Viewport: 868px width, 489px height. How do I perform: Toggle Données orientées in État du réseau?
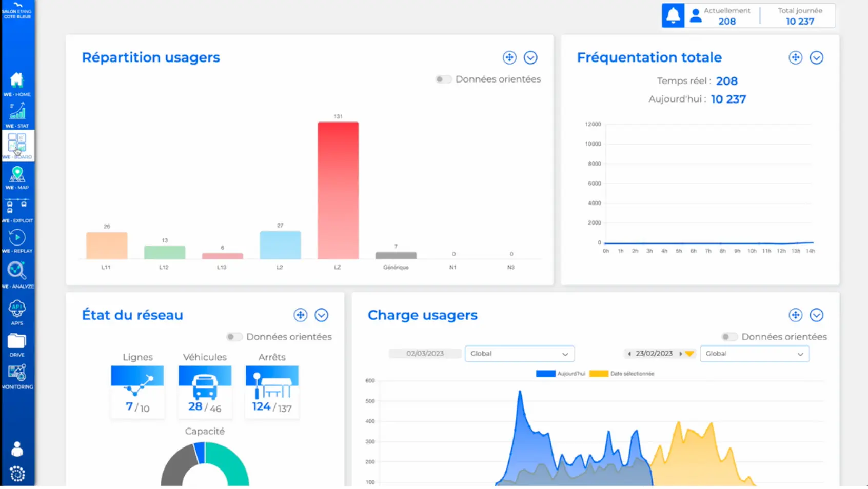pos(234,337)
